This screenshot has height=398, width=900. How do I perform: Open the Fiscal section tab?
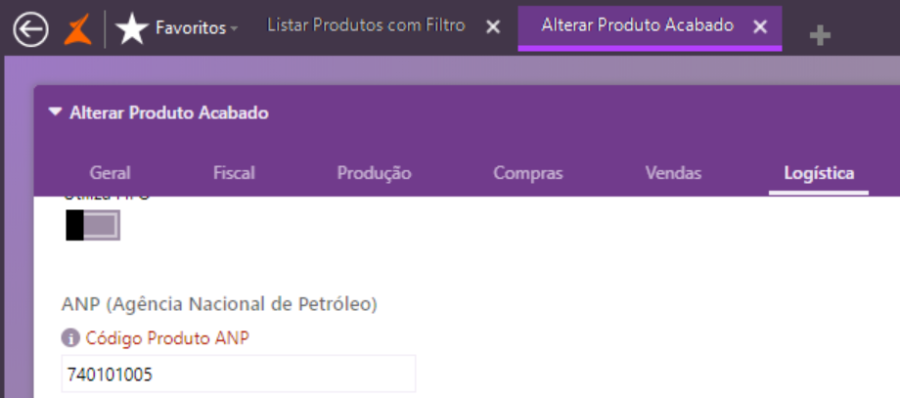coord(234,173)
